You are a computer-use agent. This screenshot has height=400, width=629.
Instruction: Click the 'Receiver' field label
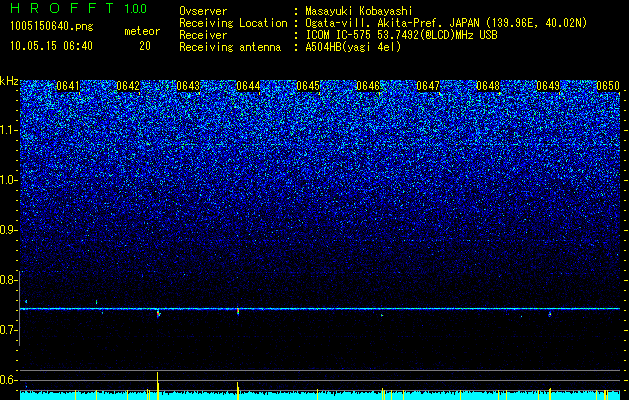coord(203,35)
